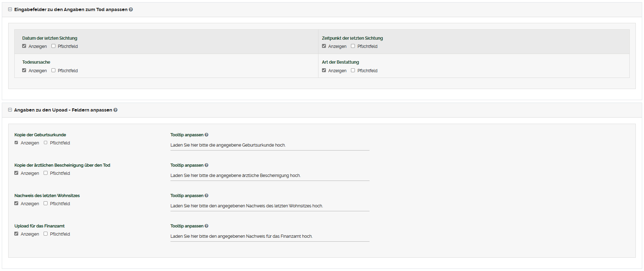This screenshot has height=271, width=644.
Task: Edit the ärztliche Bescheinigung tooltip text field
Action: tap(269, 176)
